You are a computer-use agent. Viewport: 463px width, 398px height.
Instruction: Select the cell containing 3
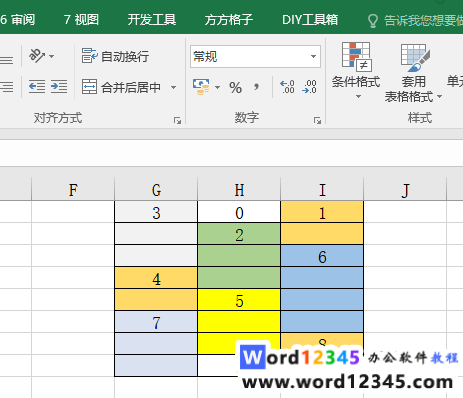tap(156, 212)
